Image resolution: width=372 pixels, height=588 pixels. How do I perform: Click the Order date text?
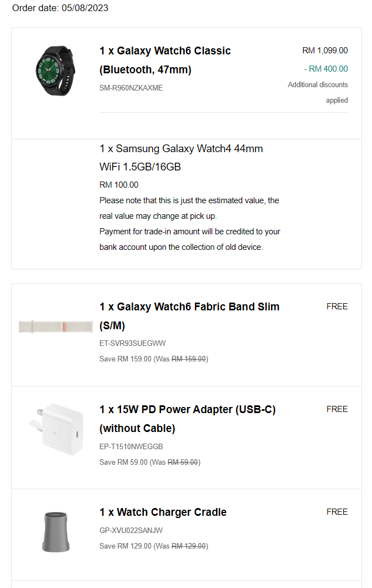[61, 8]
